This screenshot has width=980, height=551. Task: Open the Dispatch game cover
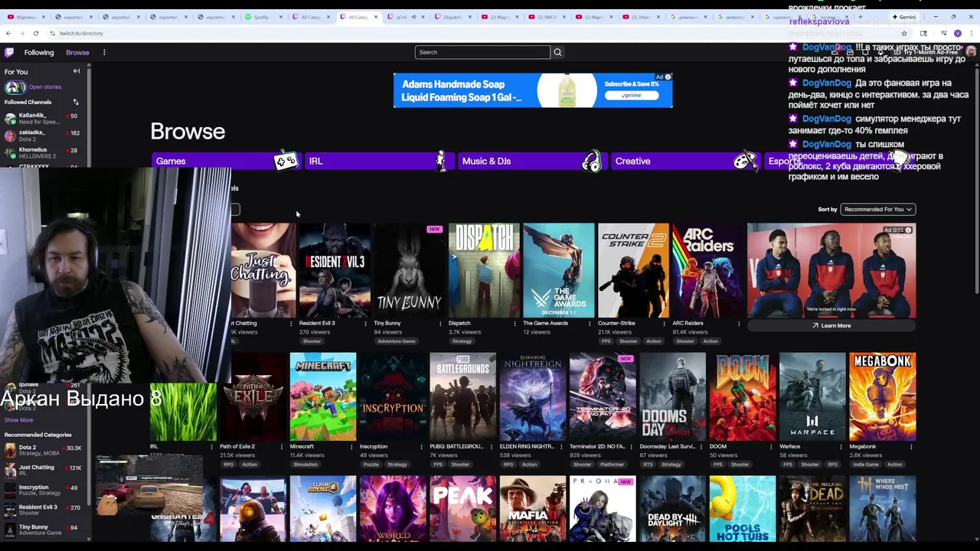pos(483,270)
